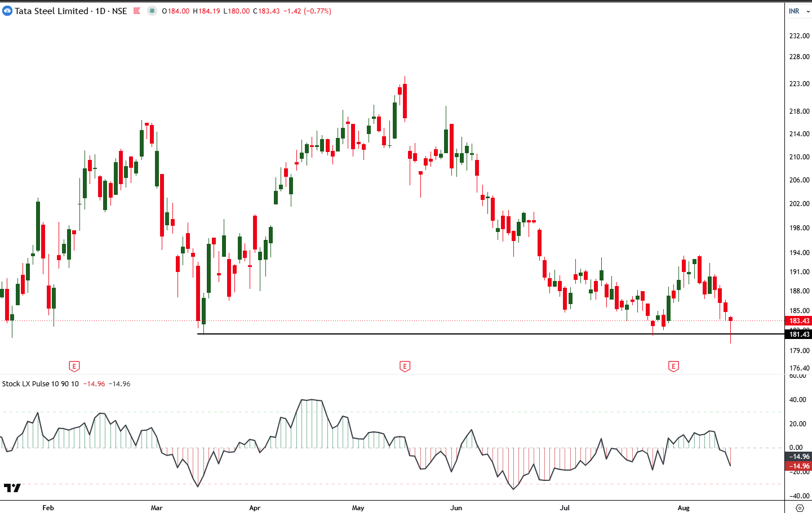This screenshot has height=513, width=812.
Task: Open the INR currency dropdown
Action: tap(798, 11)
